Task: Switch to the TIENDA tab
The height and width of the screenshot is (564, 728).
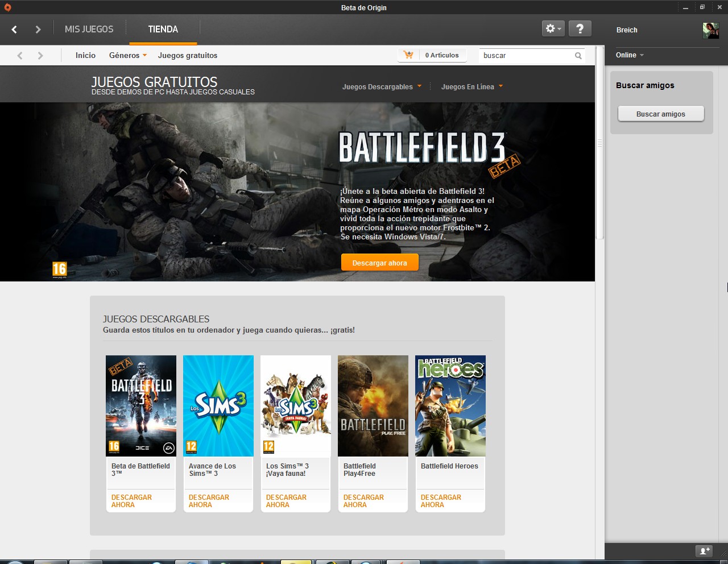Action: 163,29
